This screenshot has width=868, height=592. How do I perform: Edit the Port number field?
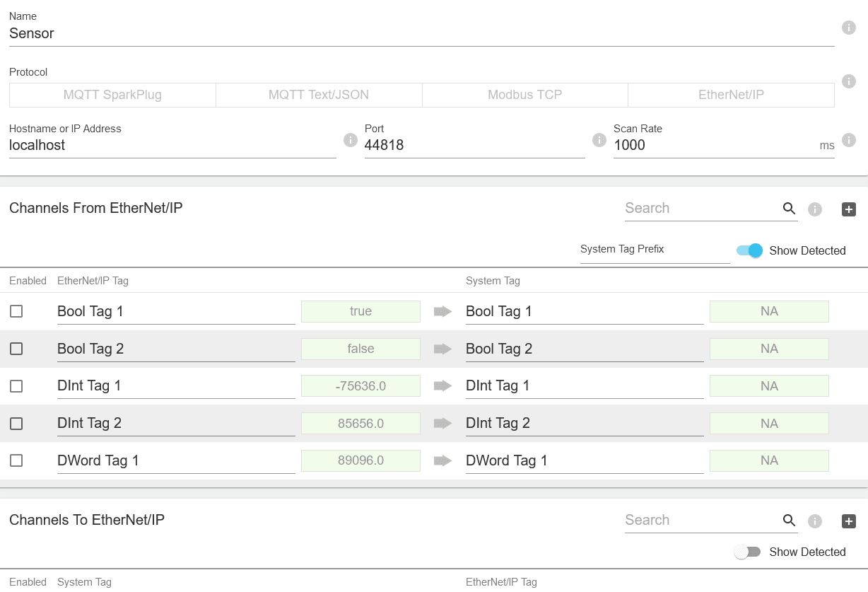pos(474,145)
